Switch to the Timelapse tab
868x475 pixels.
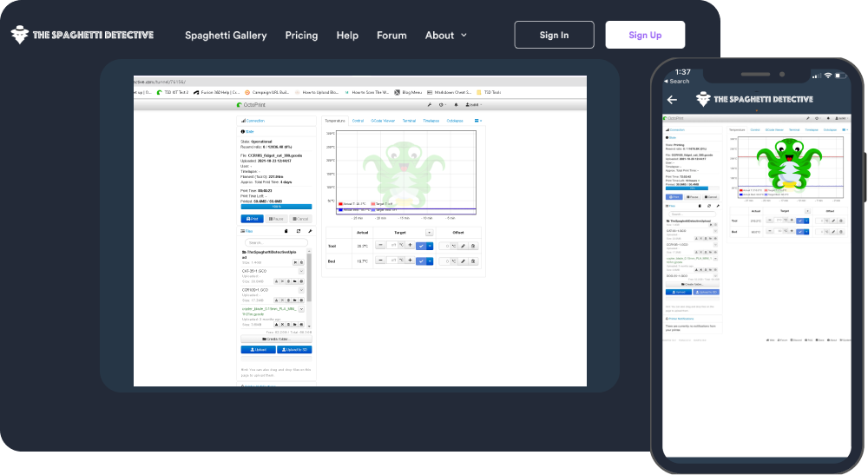pyautogui.click(x=431, y=121)
